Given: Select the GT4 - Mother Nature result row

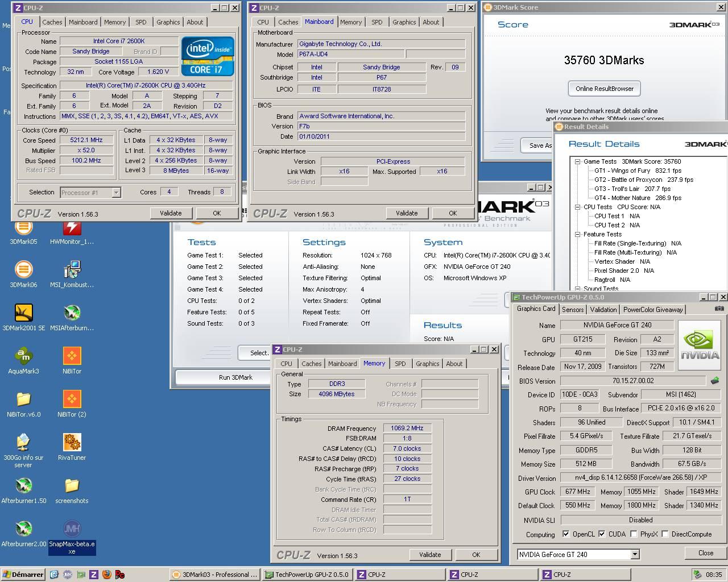Looking at the screenshot, I should [638, 198].
